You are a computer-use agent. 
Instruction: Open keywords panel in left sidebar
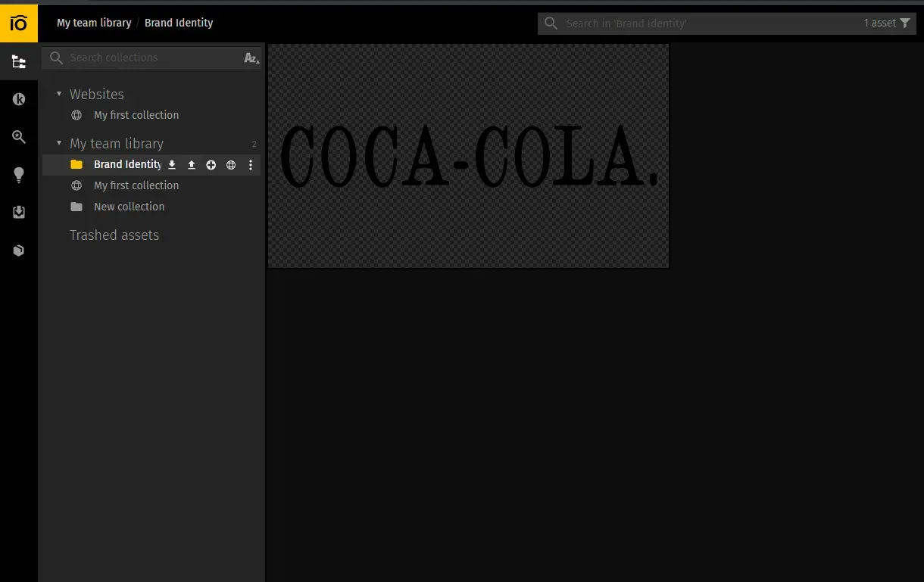pos(19,99)
